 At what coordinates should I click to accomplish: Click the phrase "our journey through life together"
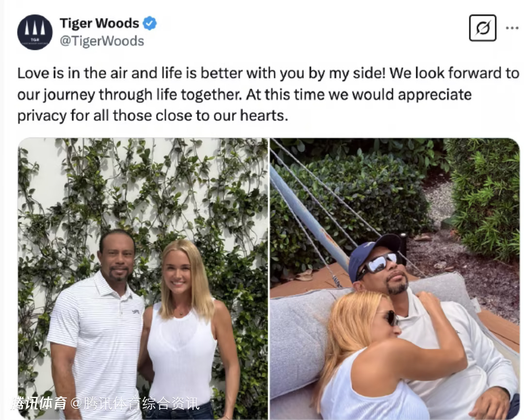(130, 95)
